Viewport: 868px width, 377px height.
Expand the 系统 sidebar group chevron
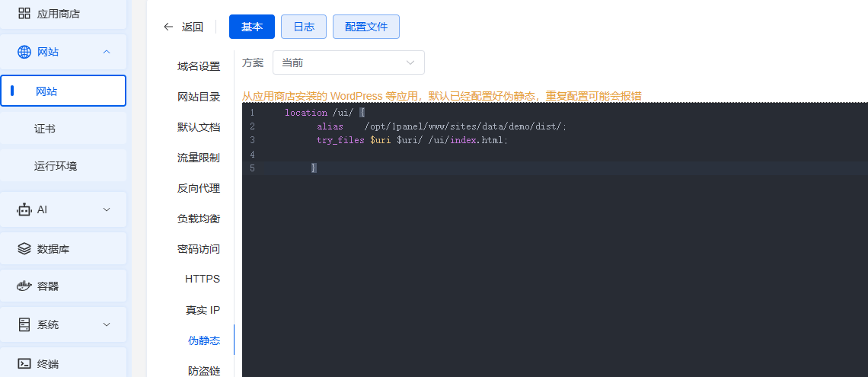tap(107, 324)
